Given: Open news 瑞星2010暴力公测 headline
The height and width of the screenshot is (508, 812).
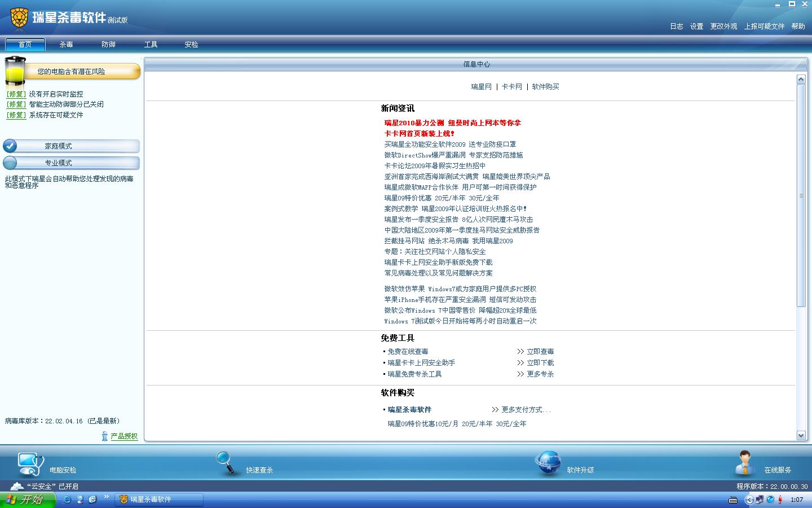Looking at the screenshot, I should tap(452, 123).
